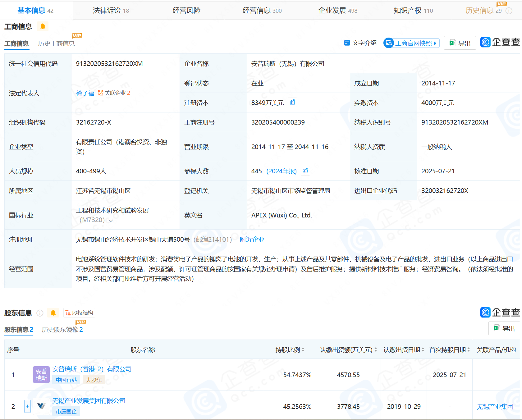Select the 历史股东镜像 2 sub-tab

[x=62, y=330]
